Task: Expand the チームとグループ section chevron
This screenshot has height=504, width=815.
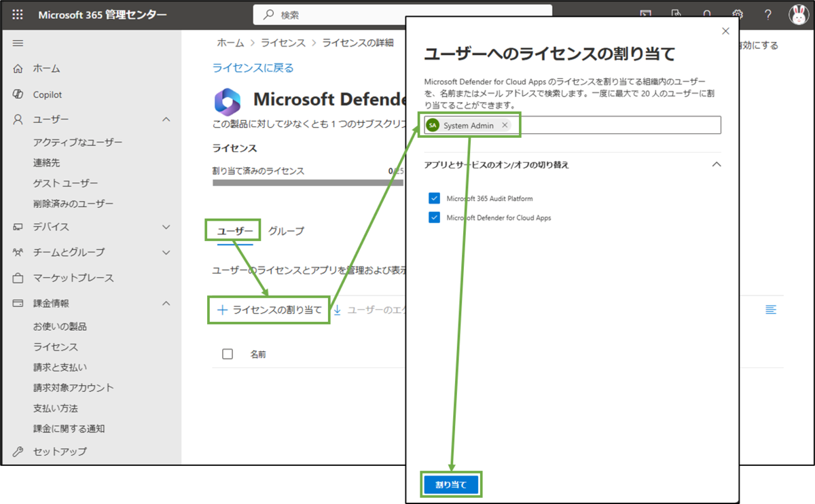Action: coord(166,252)
